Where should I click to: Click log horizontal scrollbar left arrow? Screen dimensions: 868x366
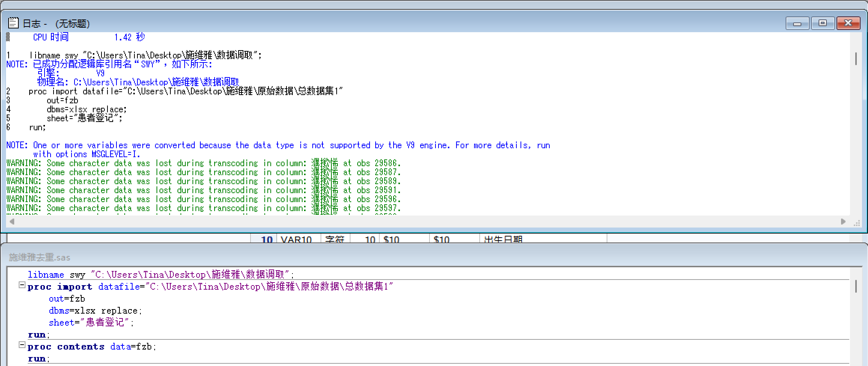point(12,222)
